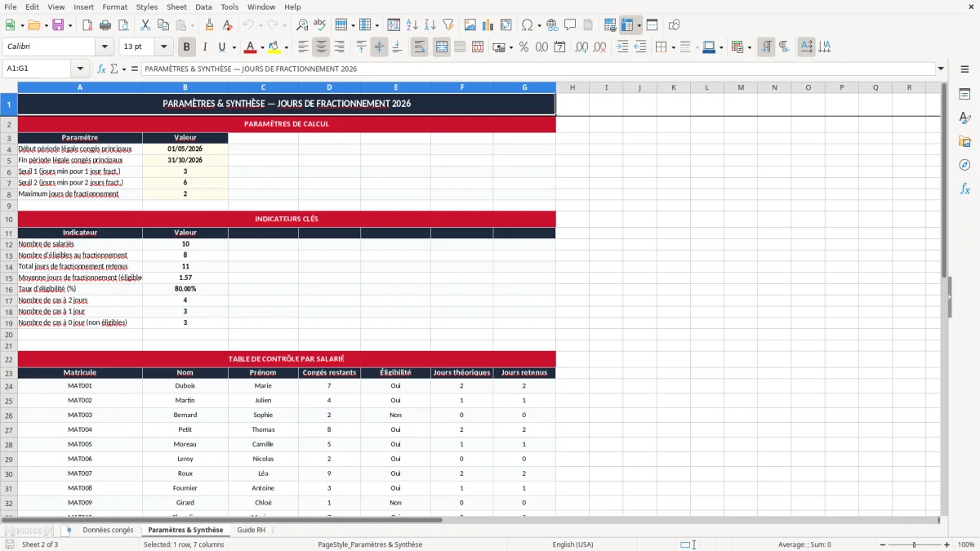
Task: Open Find and Replace
Action: coord(302,25)
